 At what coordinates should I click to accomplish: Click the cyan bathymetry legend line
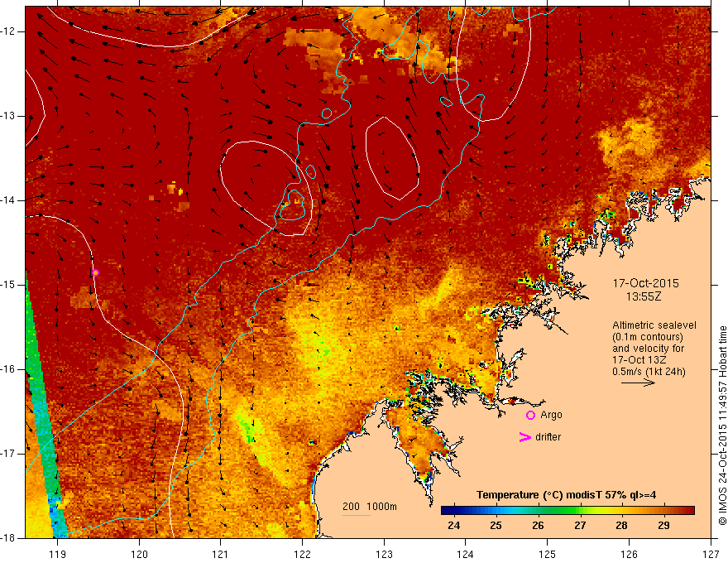357,515
